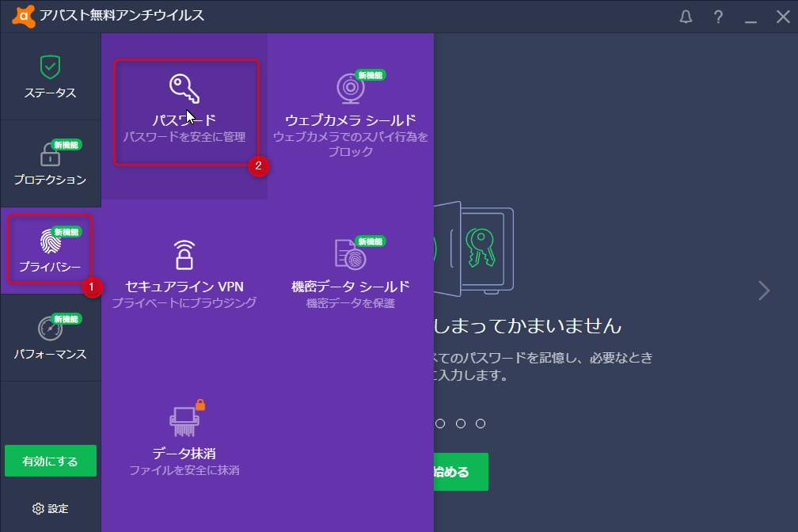The width and height of the screenshot is (798, 532).
Task: Open the パスワード key tile
Action: pyautogui.click(x=184, y=116)
